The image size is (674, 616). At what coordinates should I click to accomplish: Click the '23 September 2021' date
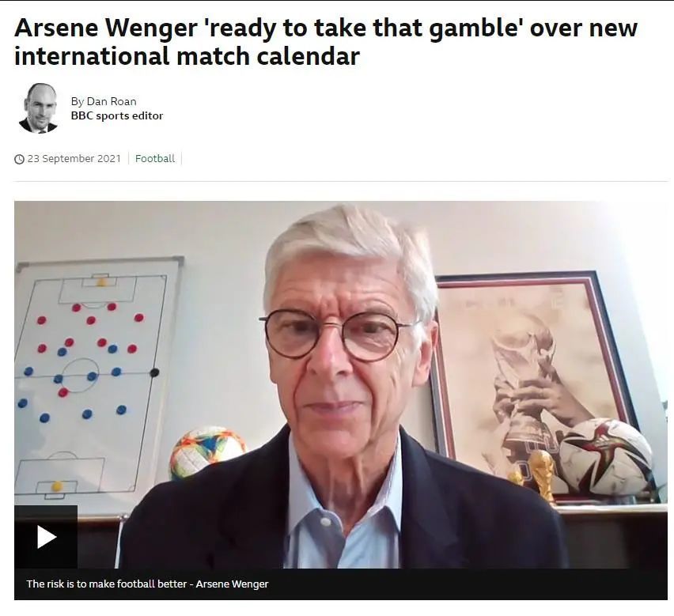tap(74, 158)
